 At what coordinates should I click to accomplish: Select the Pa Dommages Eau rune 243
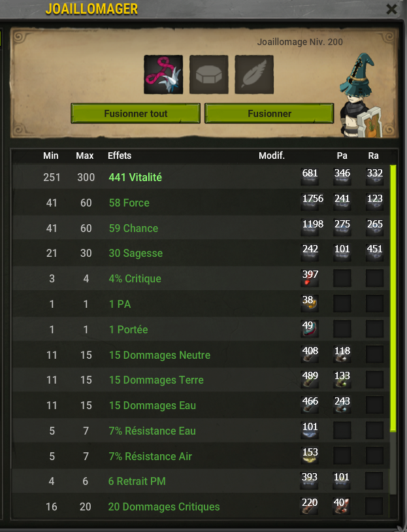tap(342, 405)
